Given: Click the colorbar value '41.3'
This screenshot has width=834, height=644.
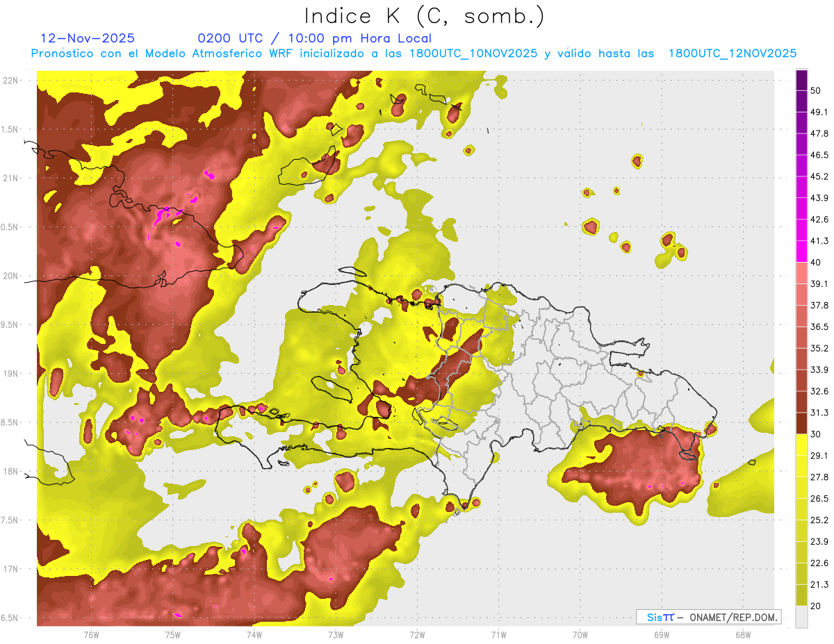Looking at the screenshot, I should 819,241.
